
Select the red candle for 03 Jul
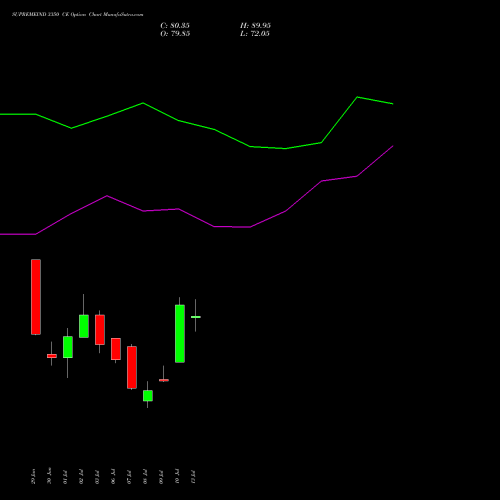click(x=100, y=329)
